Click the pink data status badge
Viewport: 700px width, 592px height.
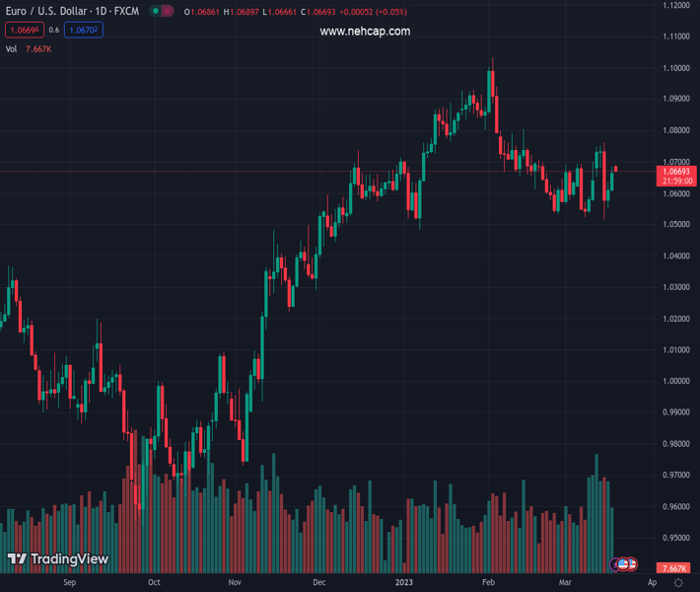point(168,11)
